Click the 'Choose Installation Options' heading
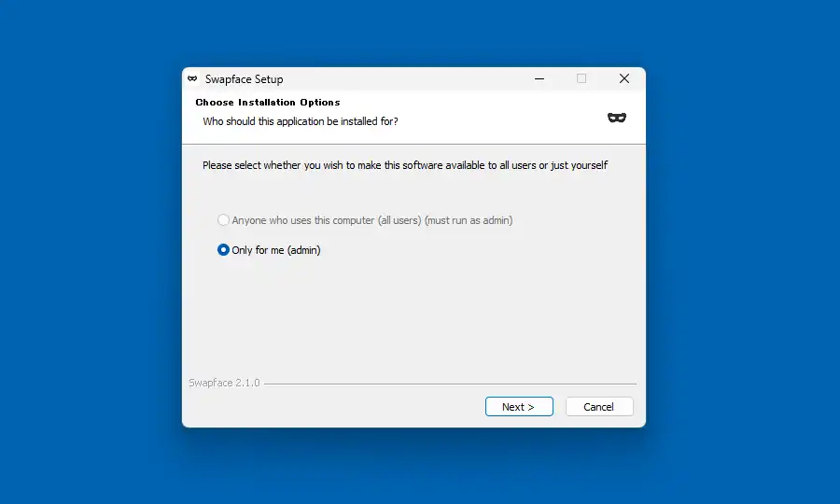The image size is (840, 504). pyautogui.click(x=267, y=103)
